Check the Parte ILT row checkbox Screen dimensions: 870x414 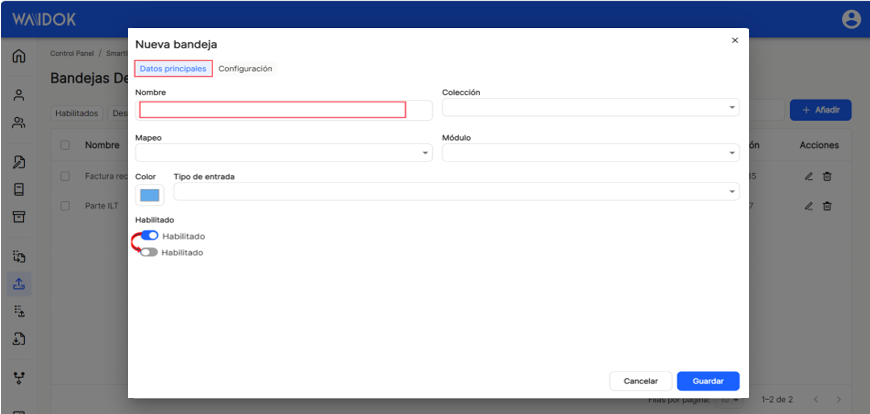pyautogui.click(x=65, y=206)
